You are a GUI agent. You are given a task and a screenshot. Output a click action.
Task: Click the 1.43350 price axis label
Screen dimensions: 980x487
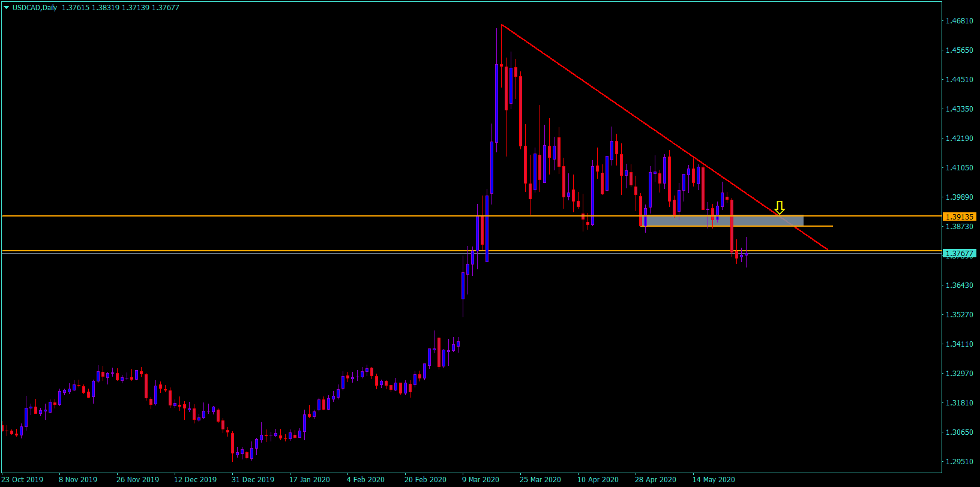(959, 109)
